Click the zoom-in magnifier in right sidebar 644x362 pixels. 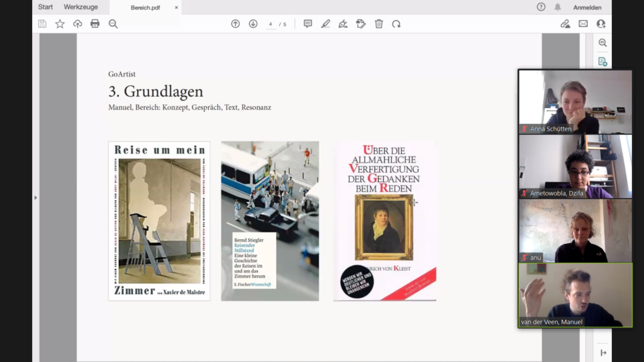tap(602, 43)
